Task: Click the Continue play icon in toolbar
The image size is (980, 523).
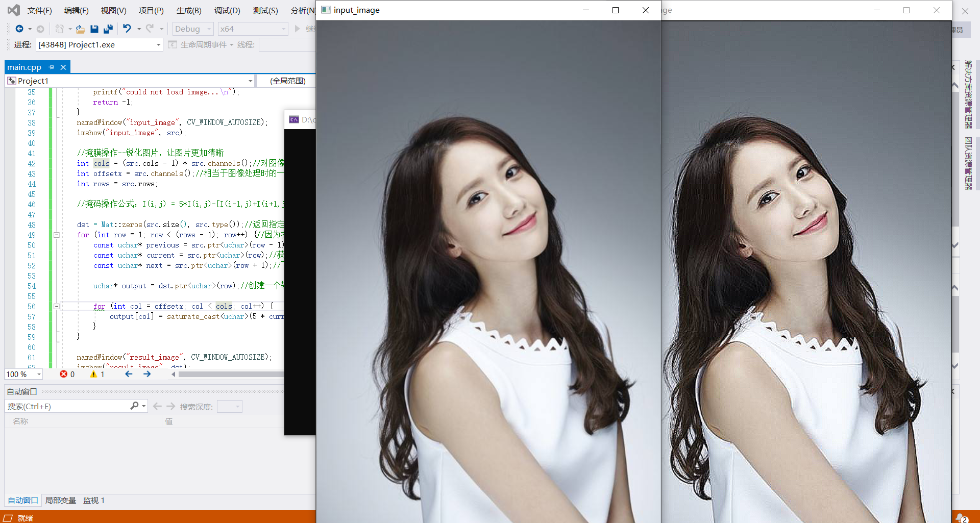Action: (298, 29)
